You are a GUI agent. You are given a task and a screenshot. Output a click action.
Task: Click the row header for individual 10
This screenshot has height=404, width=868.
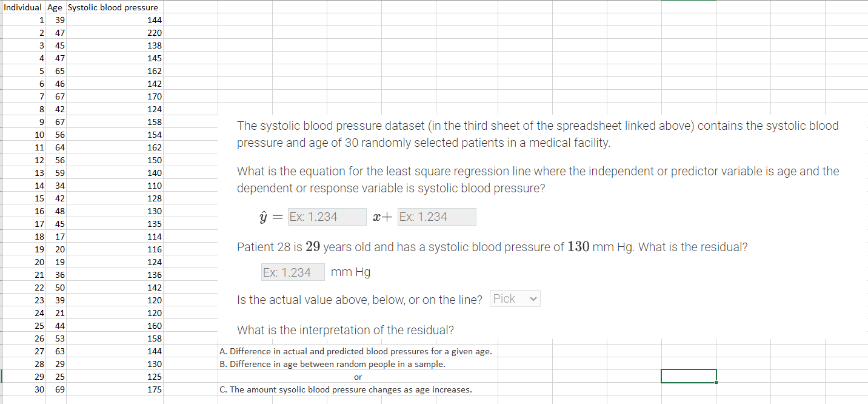coord(22,134)
